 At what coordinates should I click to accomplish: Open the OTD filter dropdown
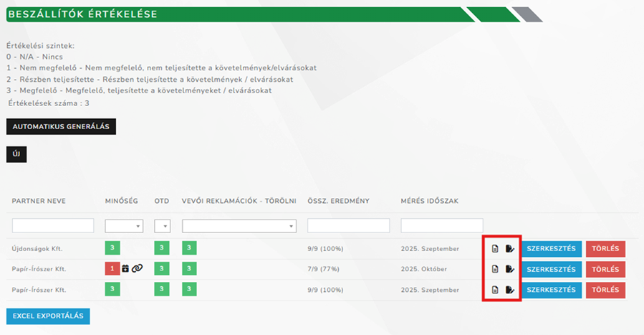tap(162, 226)
